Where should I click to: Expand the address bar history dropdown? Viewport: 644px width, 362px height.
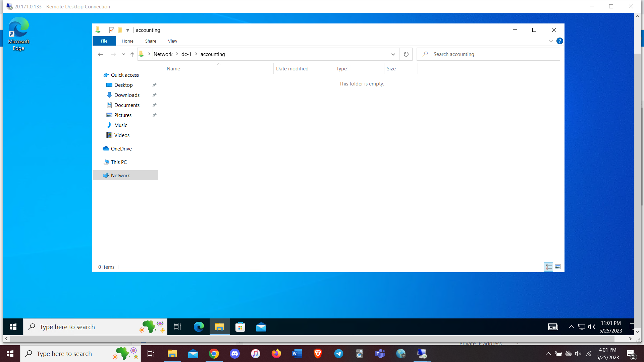tap(393, 54)
